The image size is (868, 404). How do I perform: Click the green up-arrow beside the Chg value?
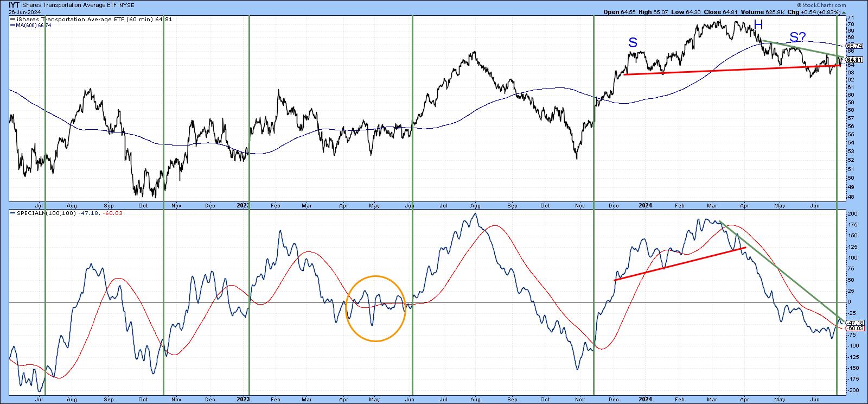(844, 12)
